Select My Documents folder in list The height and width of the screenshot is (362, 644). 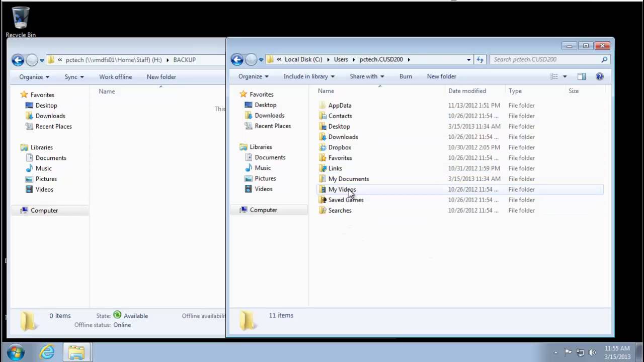349,179
